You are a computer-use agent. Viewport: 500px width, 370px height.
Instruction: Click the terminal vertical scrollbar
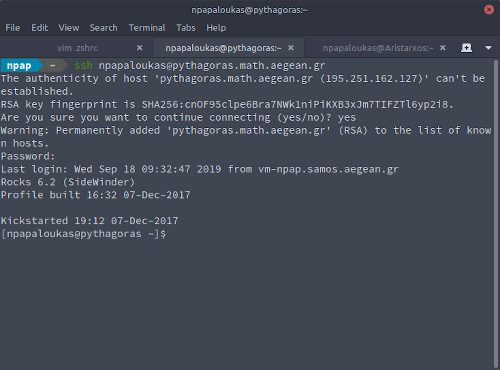click(496, 213)
